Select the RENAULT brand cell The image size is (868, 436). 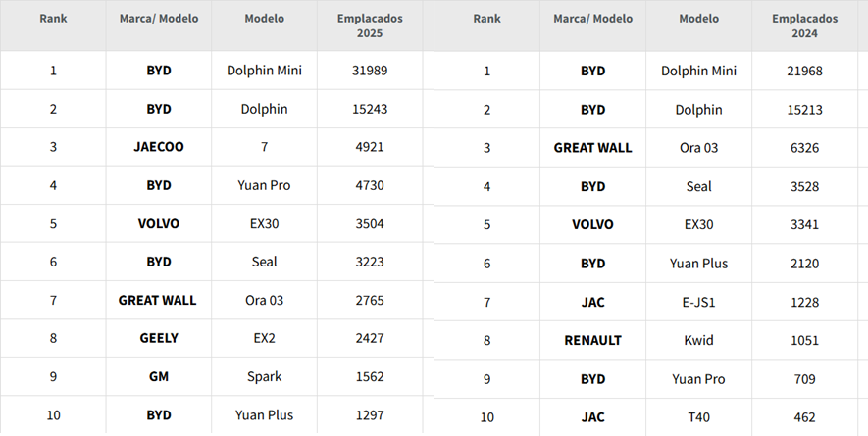pyautogui.click(x=592, y=340)
